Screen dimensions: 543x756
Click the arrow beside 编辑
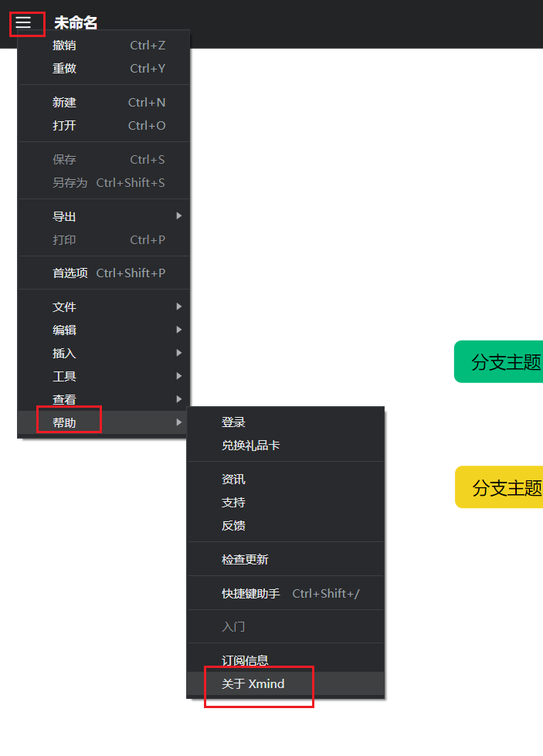point(179,330)
